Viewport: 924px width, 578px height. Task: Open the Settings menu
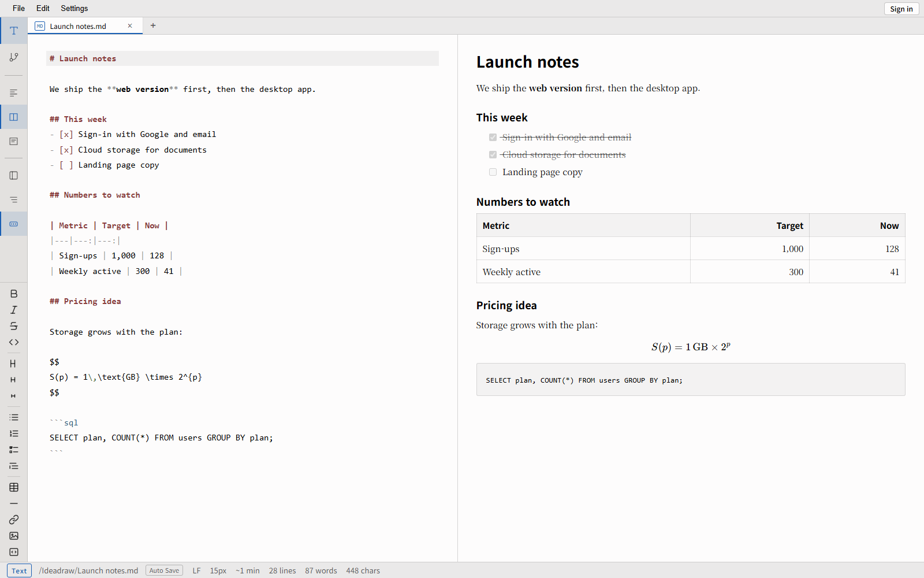pos(74,8)
